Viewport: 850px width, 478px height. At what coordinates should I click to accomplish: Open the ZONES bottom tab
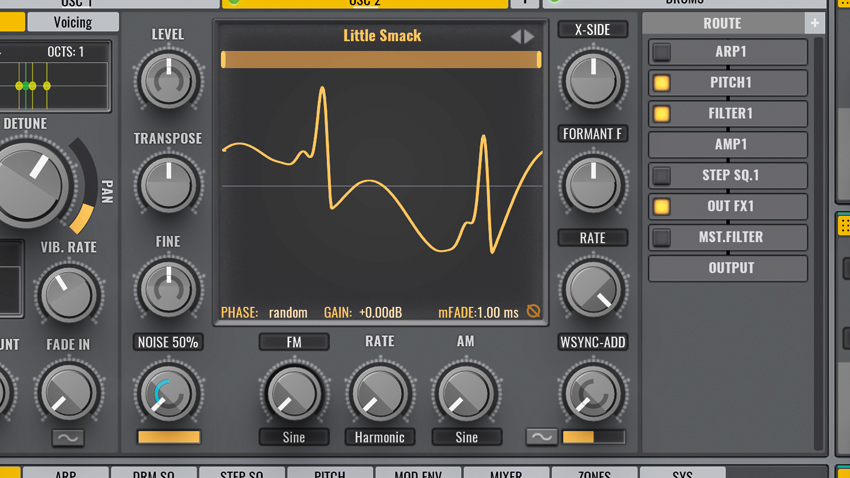coord(594,473)
